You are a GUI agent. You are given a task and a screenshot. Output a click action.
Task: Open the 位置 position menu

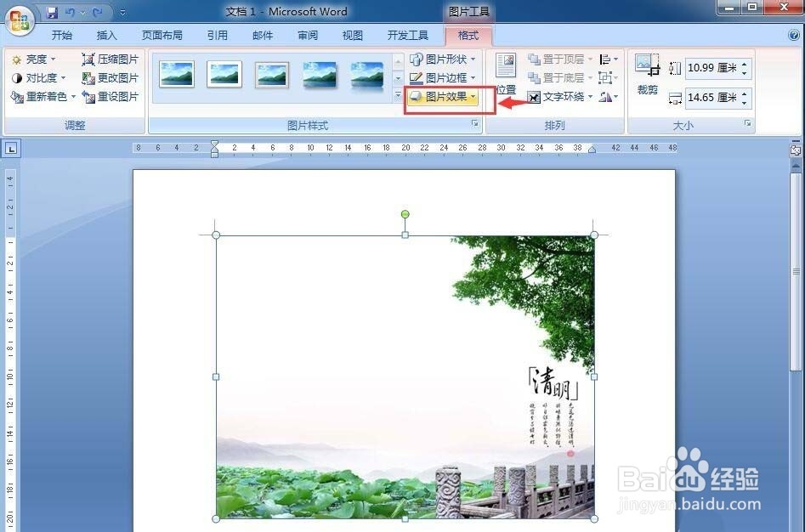506,75
